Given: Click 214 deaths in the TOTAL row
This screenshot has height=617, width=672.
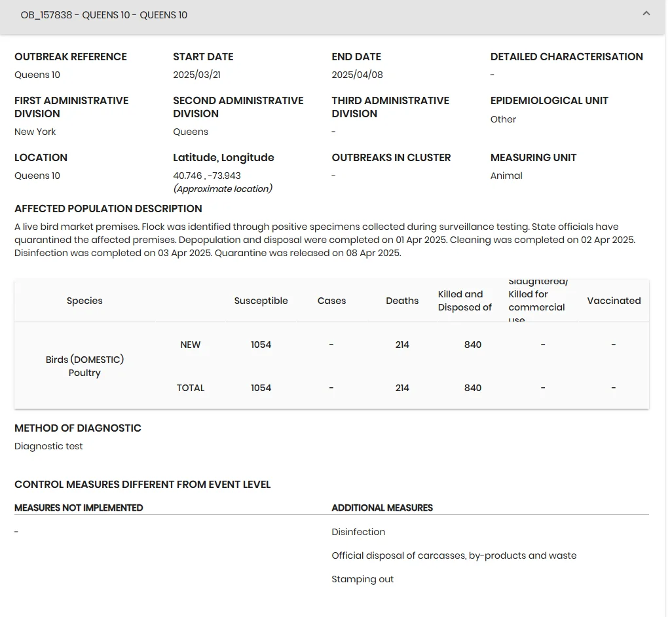Looking at the screenshot, I should pos(402,388).
